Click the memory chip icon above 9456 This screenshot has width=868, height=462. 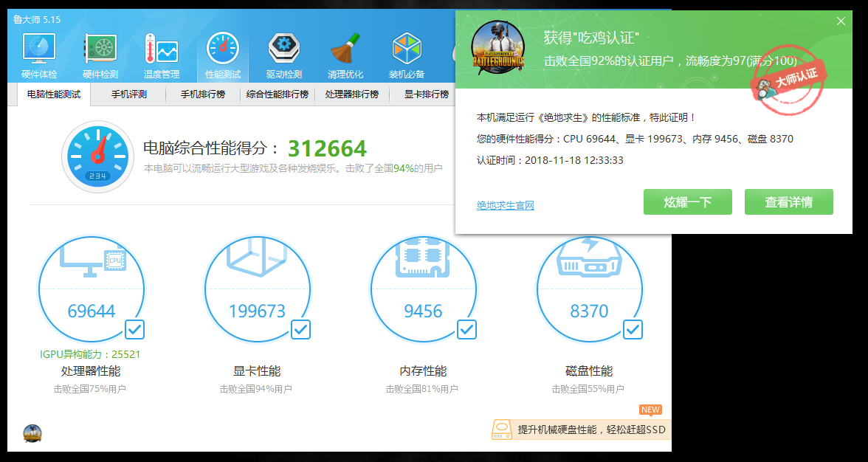coord(424,258)
